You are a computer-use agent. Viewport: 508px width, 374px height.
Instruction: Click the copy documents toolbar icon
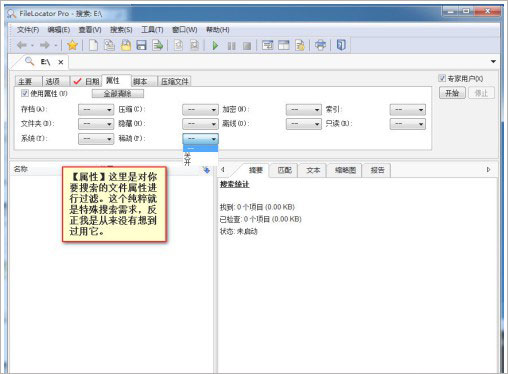tap(109, 45)
